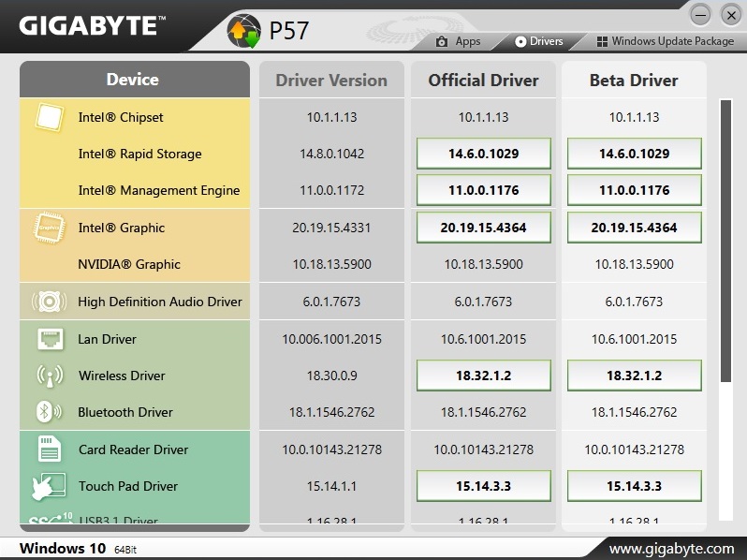Install official Intel Graphic driver 20.19.15.4364

tap(484, 228)
